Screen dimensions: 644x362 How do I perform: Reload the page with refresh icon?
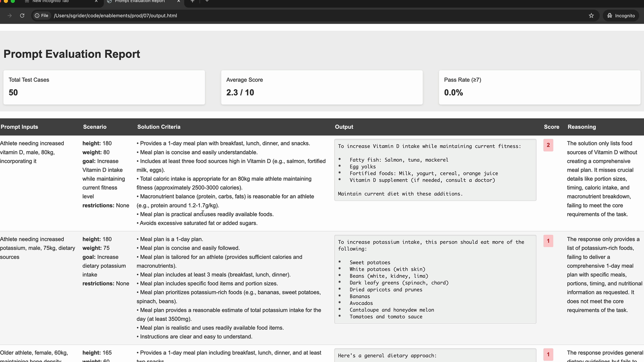tap(22, 16)
